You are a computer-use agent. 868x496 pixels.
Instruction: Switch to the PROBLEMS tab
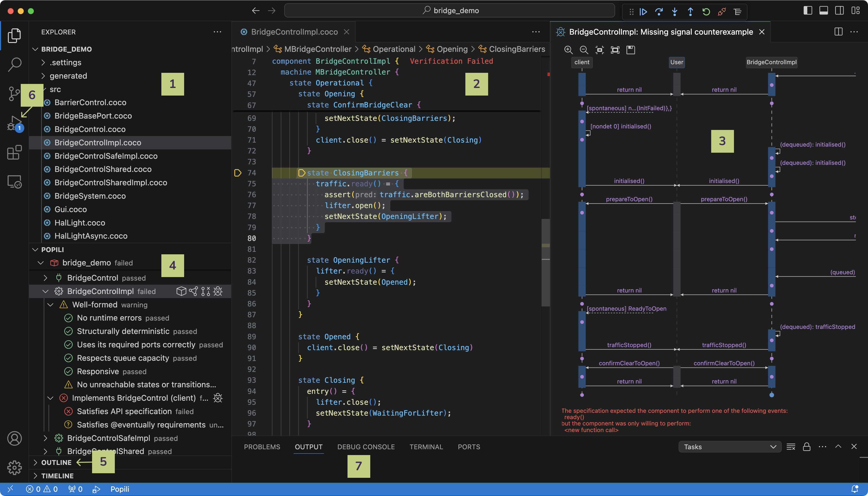pyautogui.click(x=262, y=447)
